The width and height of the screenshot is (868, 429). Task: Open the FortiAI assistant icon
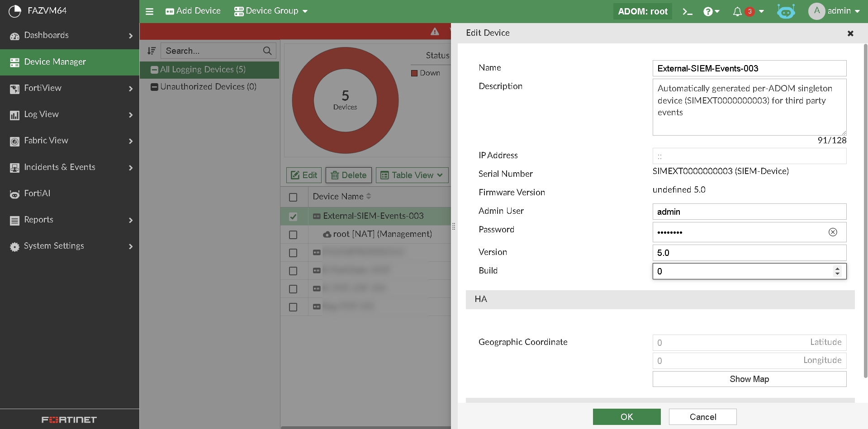786,11
